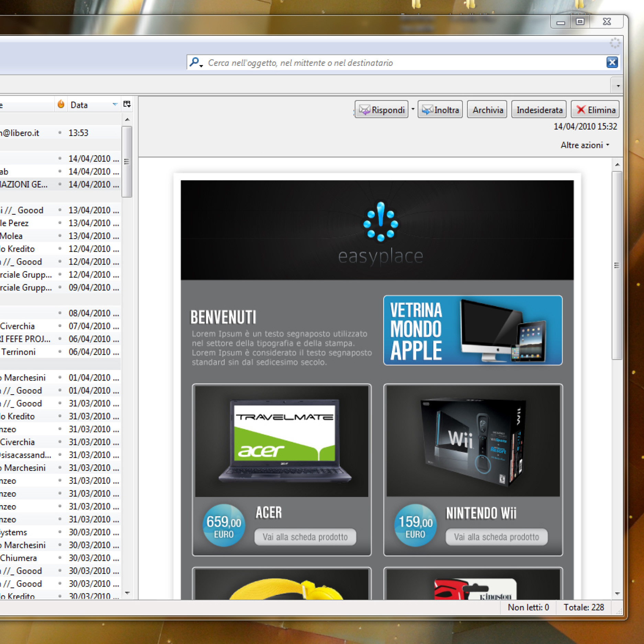Screen dimensions: 644x644
Task: Click the Archivia button
Action: click(x=487, y=110)
